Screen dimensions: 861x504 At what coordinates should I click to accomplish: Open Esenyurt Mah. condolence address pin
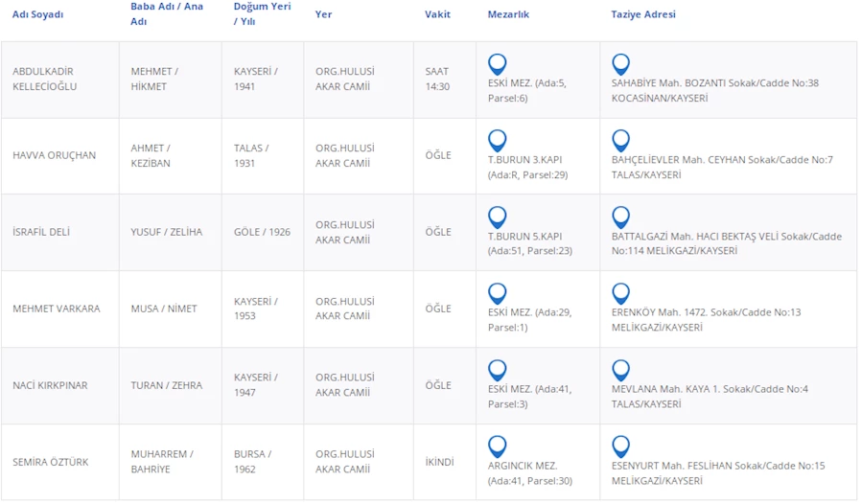[620, 447]
